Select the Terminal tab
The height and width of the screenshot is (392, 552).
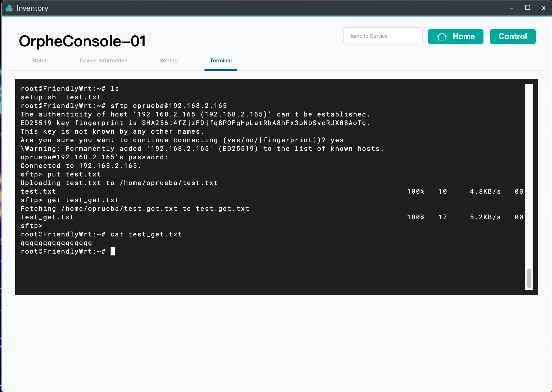coord(221,61)
